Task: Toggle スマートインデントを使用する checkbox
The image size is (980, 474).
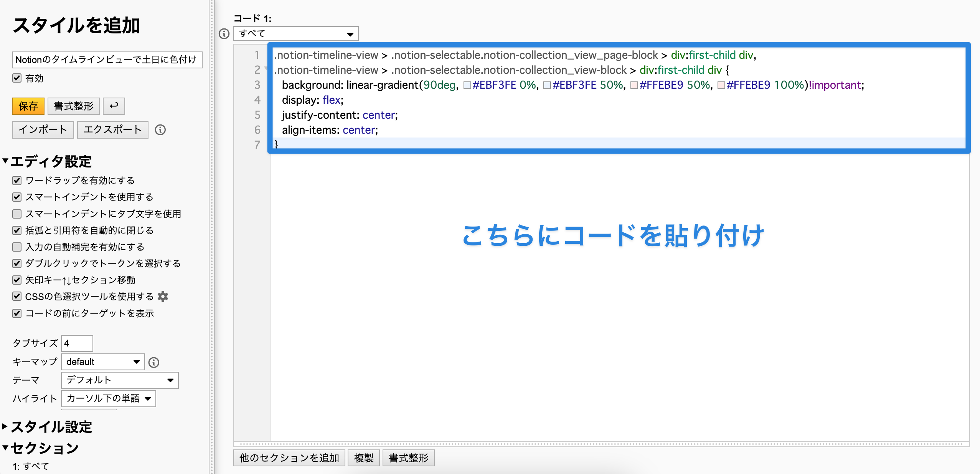Action: coord(17,197)
